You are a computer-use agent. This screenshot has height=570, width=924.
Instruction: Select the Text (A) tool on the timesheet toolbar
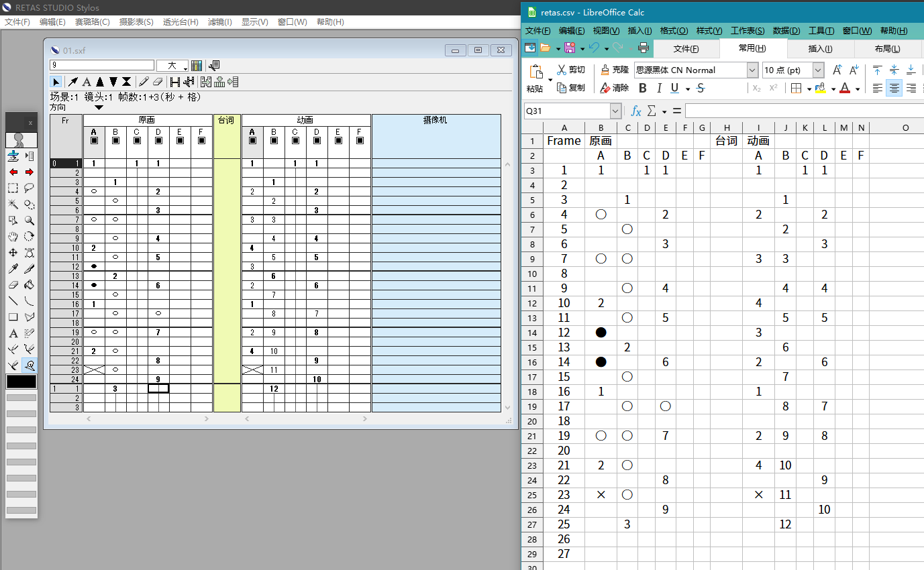[87, 81]
